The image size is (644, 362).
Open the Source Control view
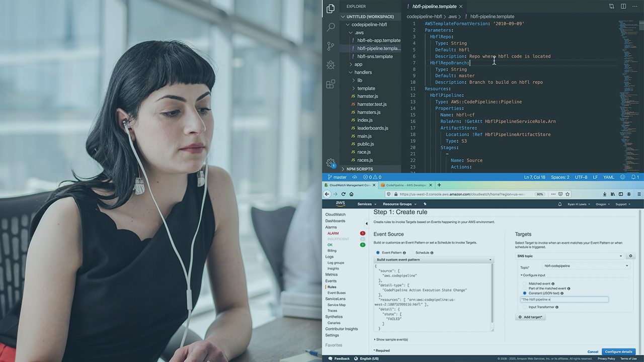point(331,46)
